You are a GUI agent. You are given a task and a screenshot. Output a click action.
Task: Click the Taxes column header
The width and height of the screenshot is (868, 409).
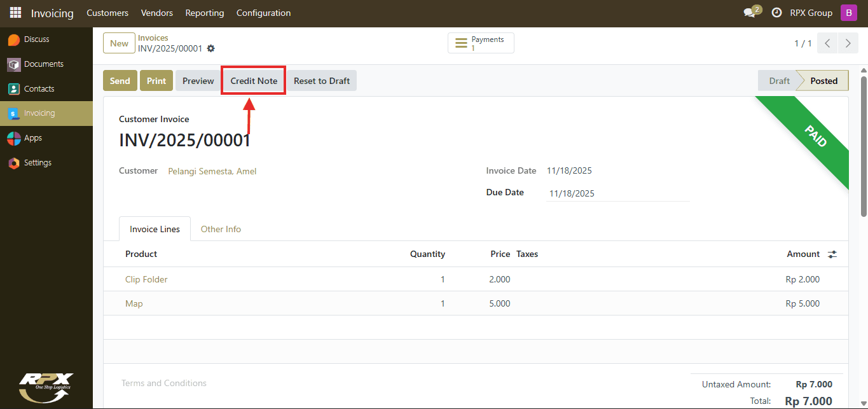point(527,254)
